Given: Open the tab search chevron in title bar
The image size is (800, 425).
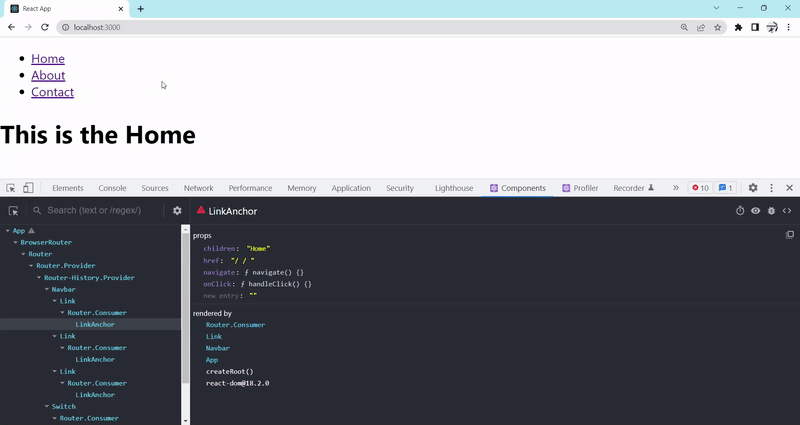Looking at the screenshot, I should point(716,8).
